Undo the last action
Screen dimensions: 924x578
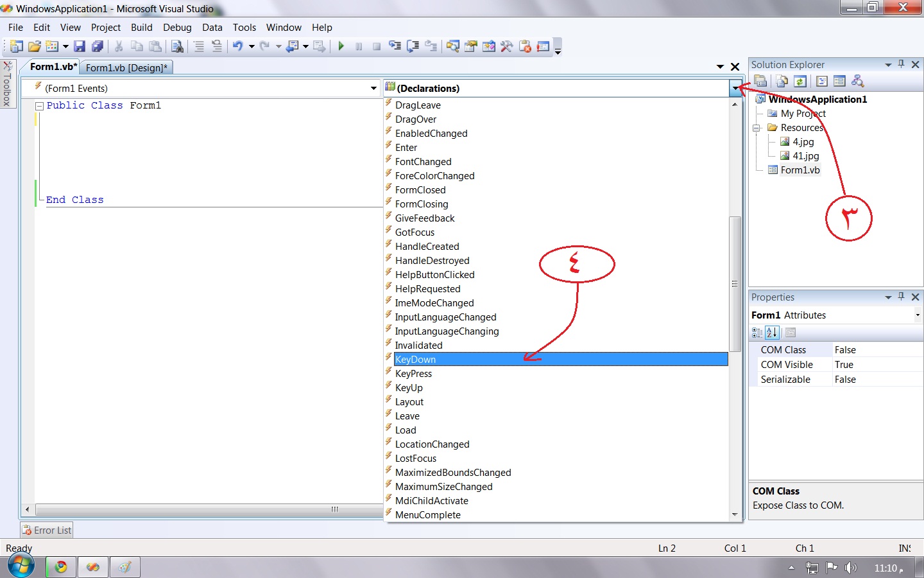pos(238,46)
